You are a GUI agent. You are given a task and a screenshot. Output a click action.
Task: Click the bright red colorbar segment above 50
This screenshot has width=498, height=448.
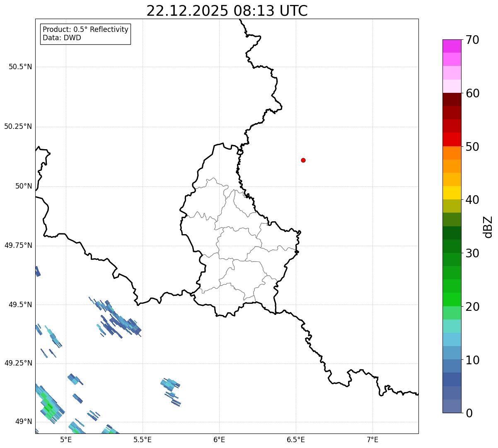[x=452, y=139]
